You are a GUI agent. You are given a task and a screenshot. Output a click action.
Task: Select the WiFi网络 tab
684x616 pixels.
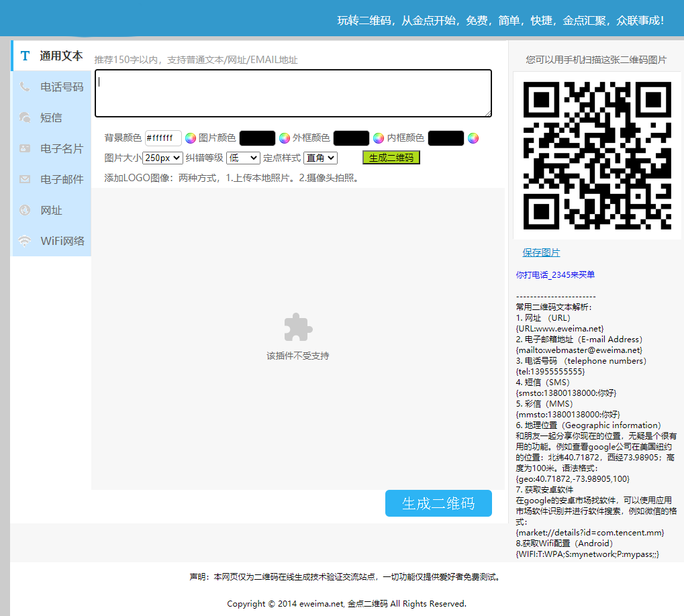(52, 241)
